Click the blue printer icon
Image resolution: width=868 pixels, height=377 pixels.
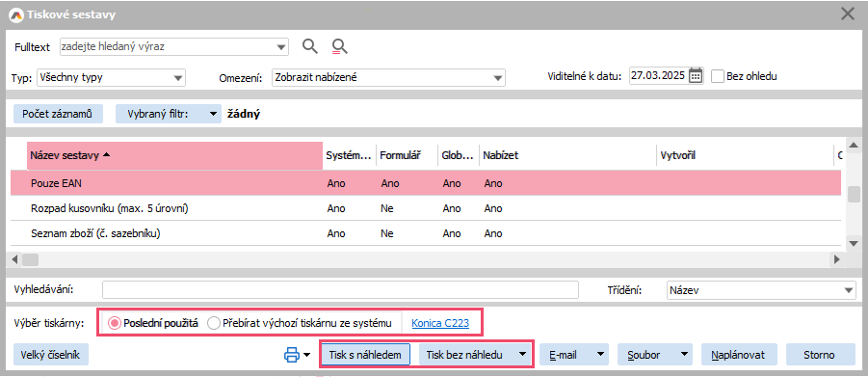[291, 355]
